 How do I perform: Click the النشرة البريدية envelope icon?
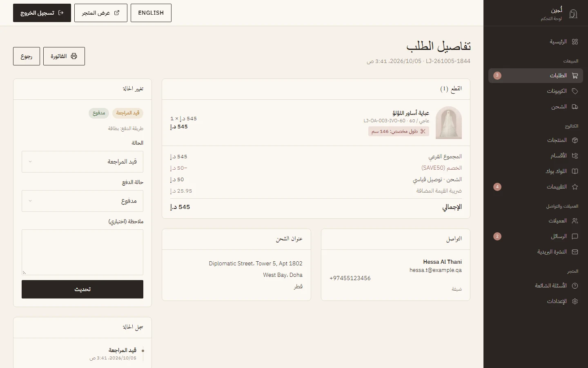[x=575, y=252]
